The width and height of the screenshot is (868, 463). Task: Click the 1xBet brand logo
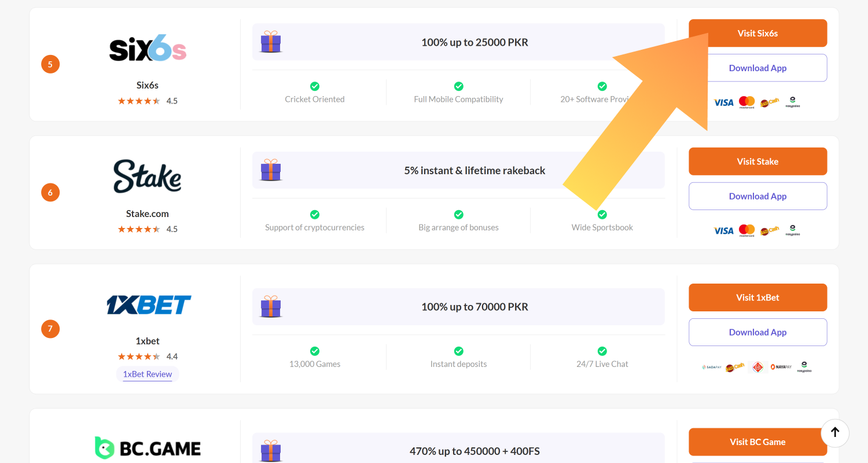(x=148, y=304)
